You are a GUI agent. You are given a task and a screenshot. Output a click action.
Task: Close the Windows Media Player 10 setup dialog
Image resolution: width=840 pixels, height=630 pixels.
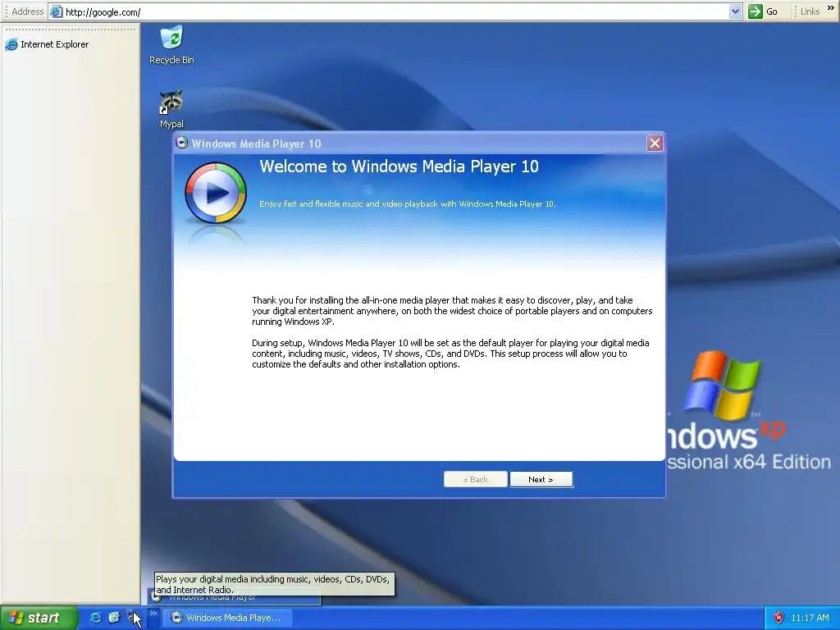(655, 143)
